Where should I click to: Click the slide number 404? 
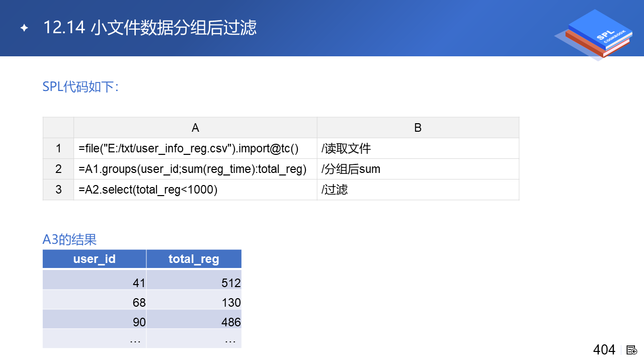click(x=604, y=350)
